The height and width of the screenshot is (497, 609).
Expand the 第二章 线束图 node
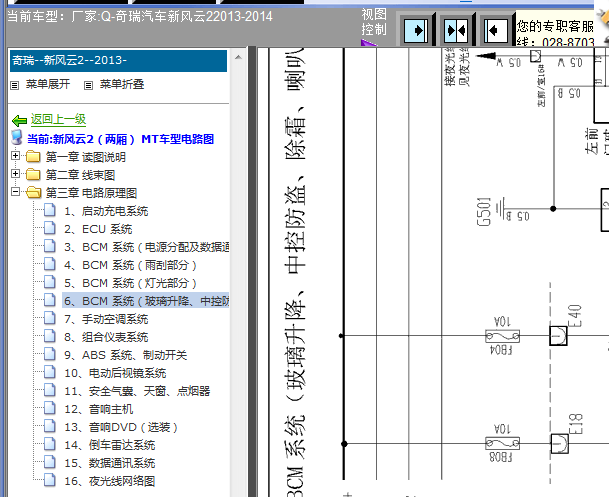coord(15,174)
